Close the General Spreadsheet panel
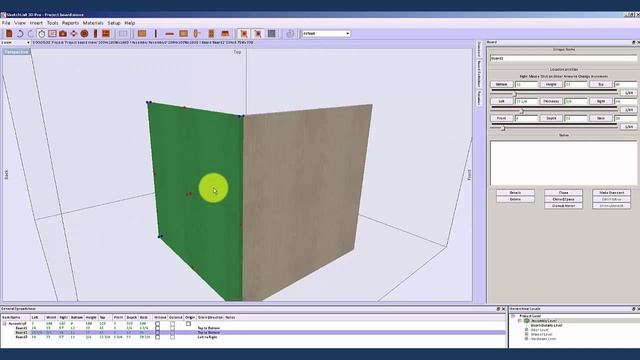 pyautogui.click(x=503, y=309)
